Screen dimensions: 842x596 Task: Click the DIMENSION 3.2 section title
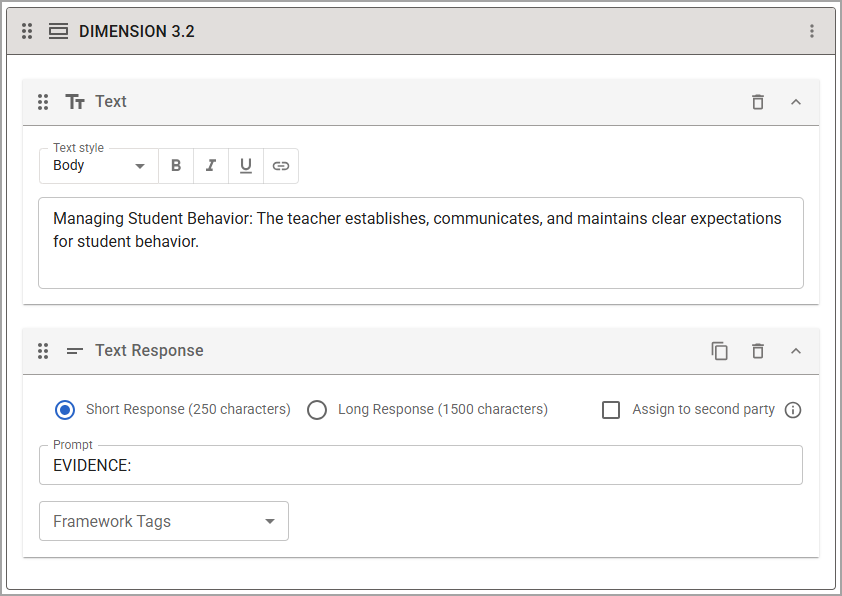pyautogui.click(x=136, y=31)
